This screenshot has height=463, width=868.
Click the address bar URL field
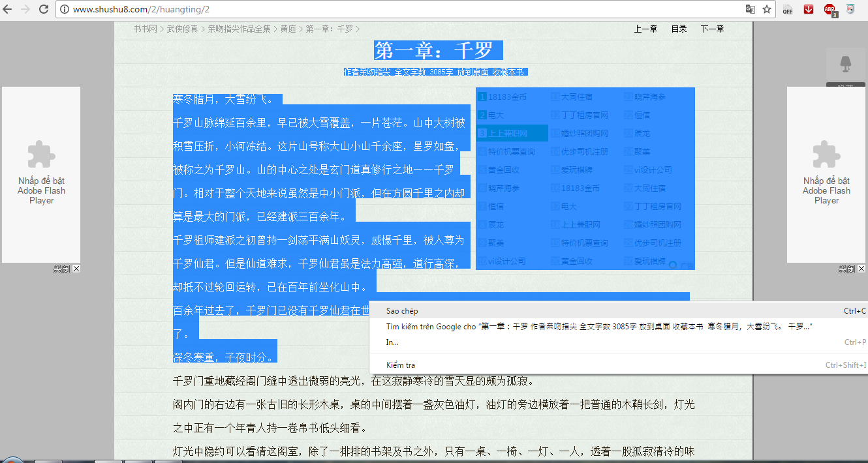(x=392, y=10)
